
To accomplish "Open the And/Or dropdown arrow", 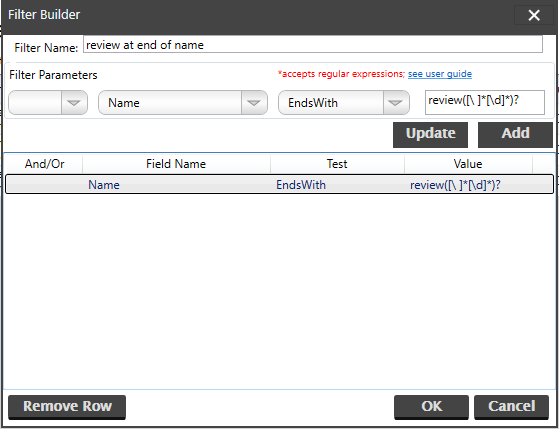I will [74, 103].
